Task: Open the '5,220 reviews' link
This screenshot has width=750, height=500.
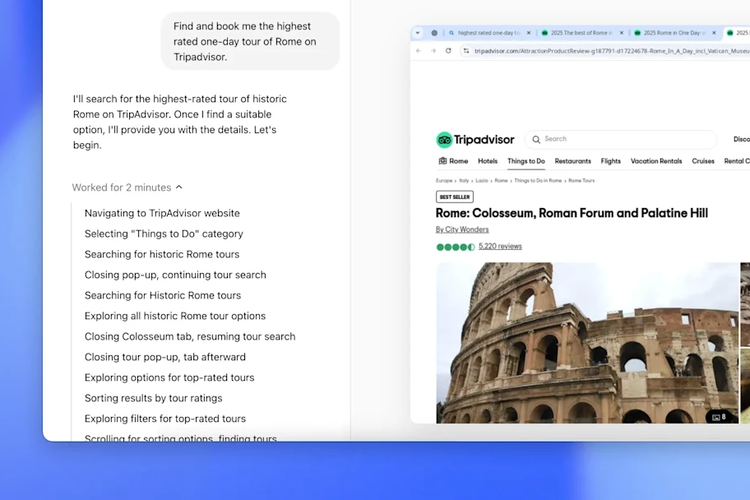Action: [500, 246]
